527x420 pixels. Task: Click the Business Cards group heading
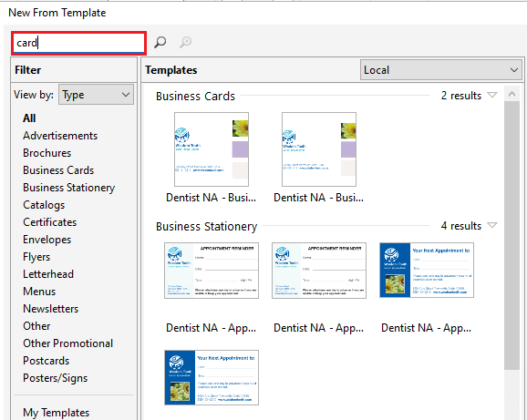[x=195, y=97]
